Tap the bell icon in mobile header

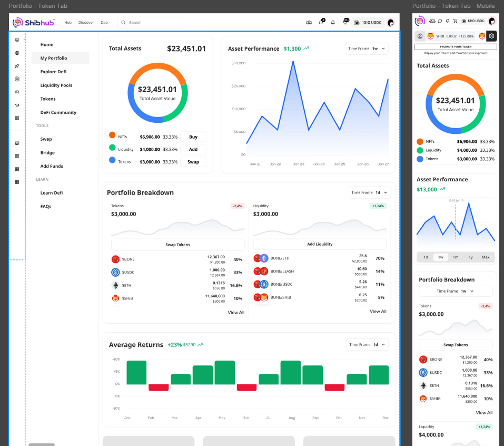(x=448, y=21)
